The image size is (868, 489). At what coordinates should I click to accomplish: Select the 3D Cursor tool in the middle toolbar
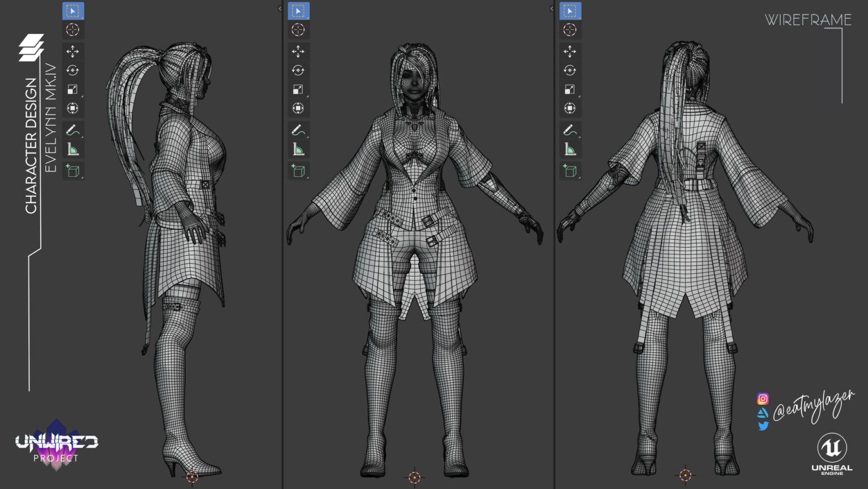(x=298, y=30)
